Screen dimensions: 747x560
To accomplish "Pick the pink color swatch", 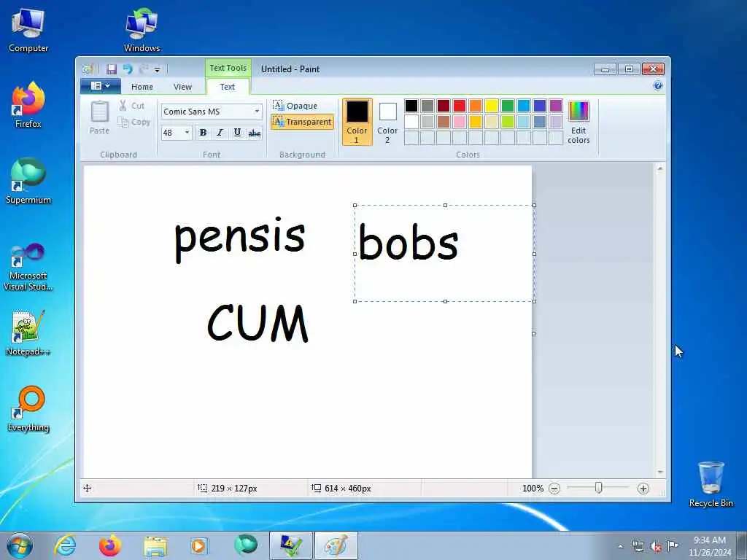I will point(460,122).
